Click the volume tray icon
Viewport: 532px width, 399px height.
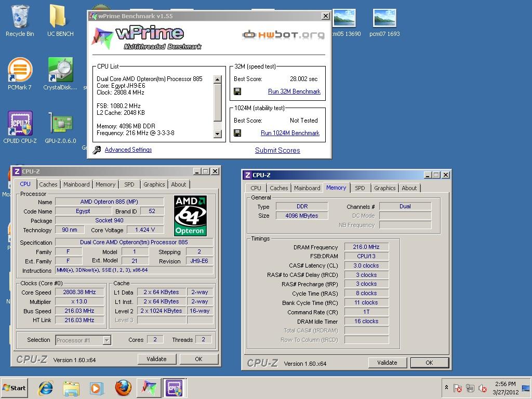click(x=483, y=388)
